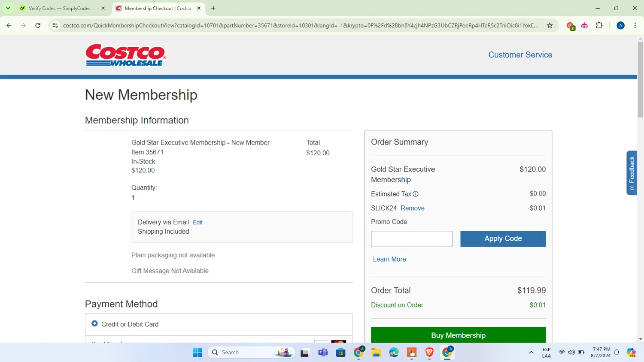Image resolution: width=644 pixels, height=362 pixels.
Task: Reload the current page
Action: click(x=38, y=25)
